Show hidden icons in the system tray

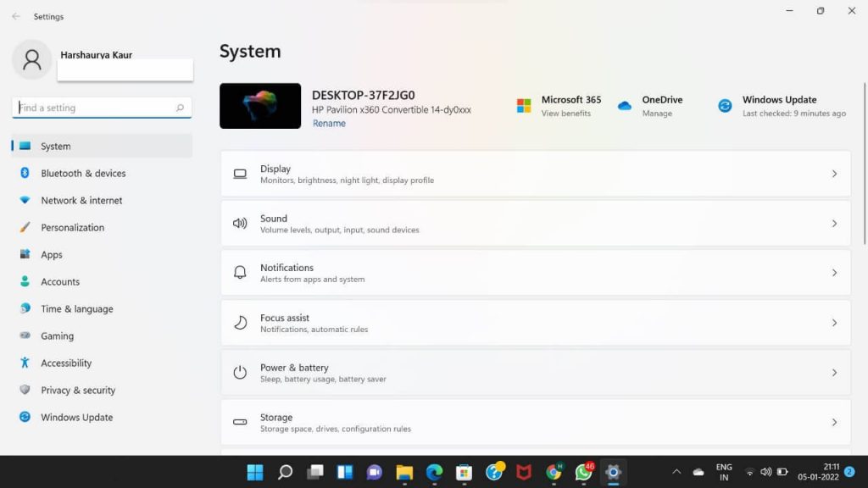[676, 473]
